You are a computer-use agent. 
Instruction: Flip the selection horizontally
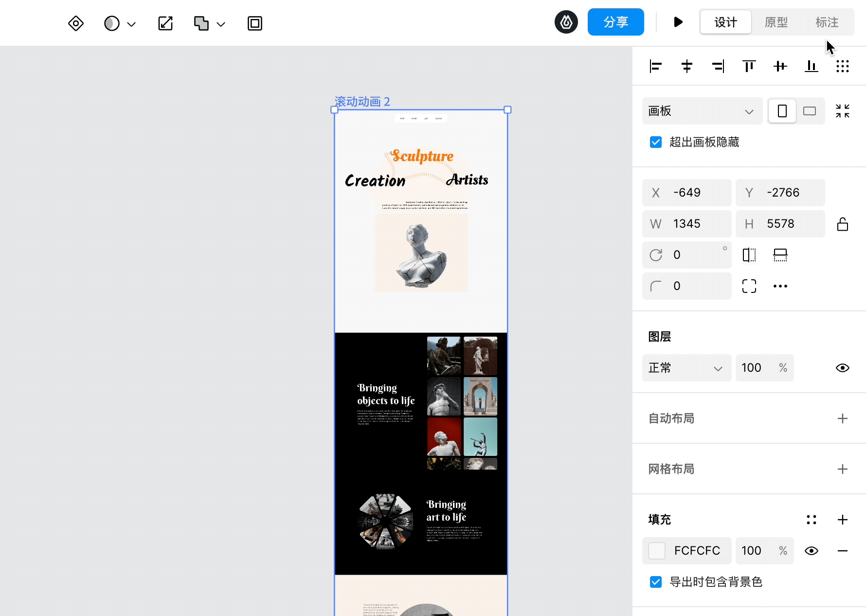click(x=749, y=255)
